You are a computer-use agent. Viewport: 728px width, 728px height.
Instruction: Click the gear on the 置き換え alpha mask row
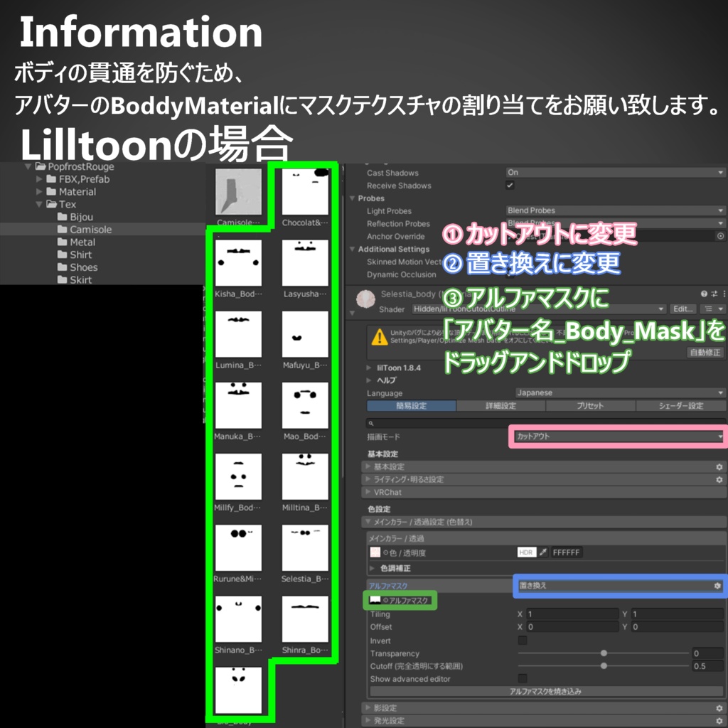pos(717,585)
